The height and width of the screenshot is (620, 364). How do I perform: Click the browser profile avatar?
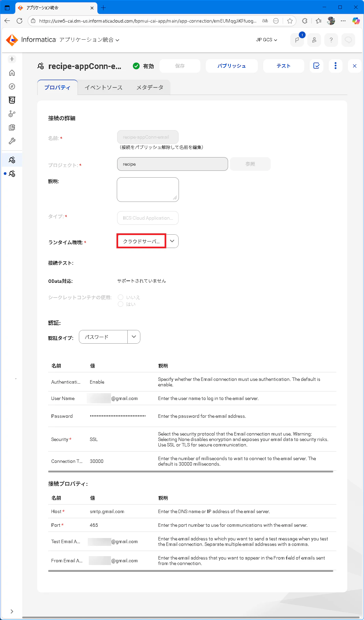point(331,21)
